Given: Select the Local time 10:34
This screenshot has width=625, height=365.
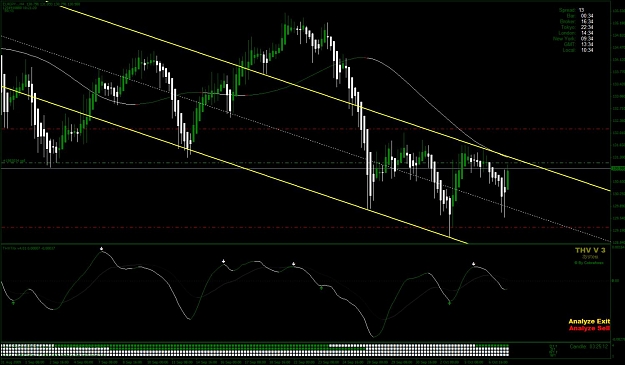Looking at the screenshot, I should tap(587, 50).
